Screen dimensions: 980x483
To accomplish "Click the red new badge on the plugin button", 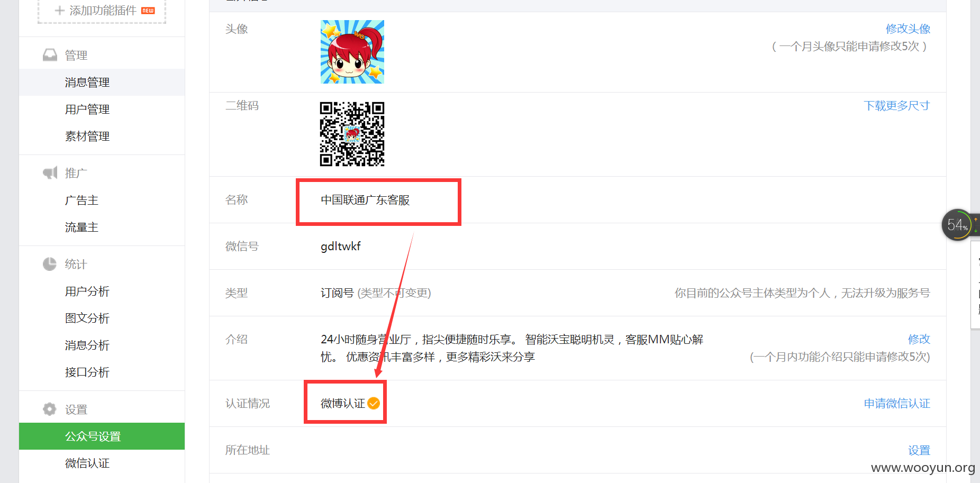I will 148,11.
